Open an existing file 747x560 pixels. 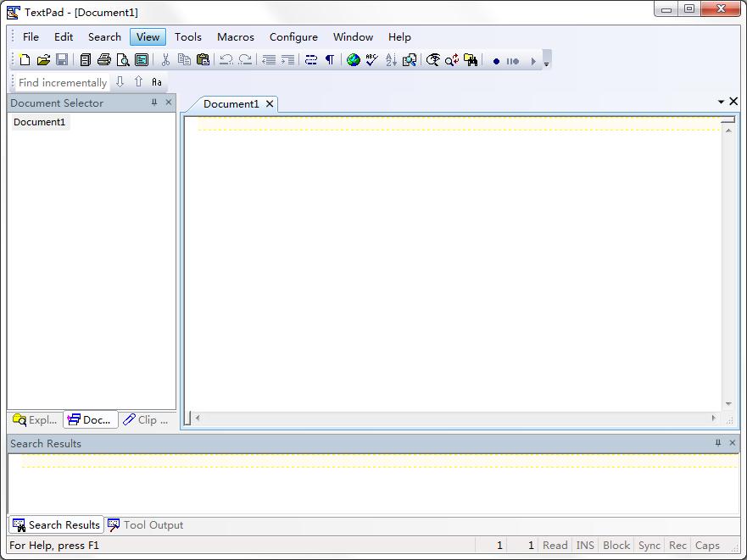pos(43,59)
